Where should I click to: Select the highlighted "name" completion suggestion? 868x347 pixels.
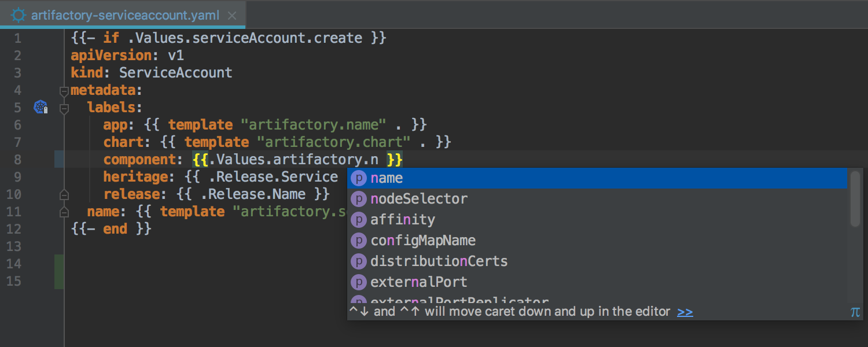click(387, 178)
